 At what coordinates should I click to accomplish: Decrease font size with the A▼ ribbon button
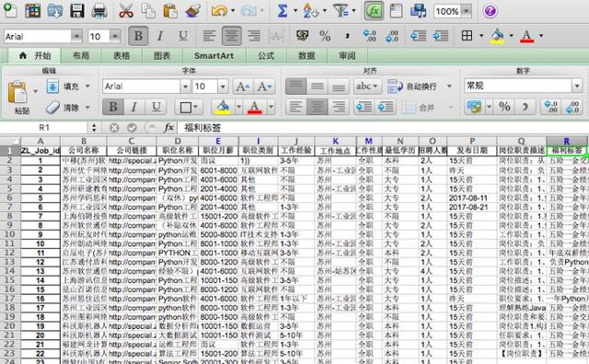pos(265,86)
